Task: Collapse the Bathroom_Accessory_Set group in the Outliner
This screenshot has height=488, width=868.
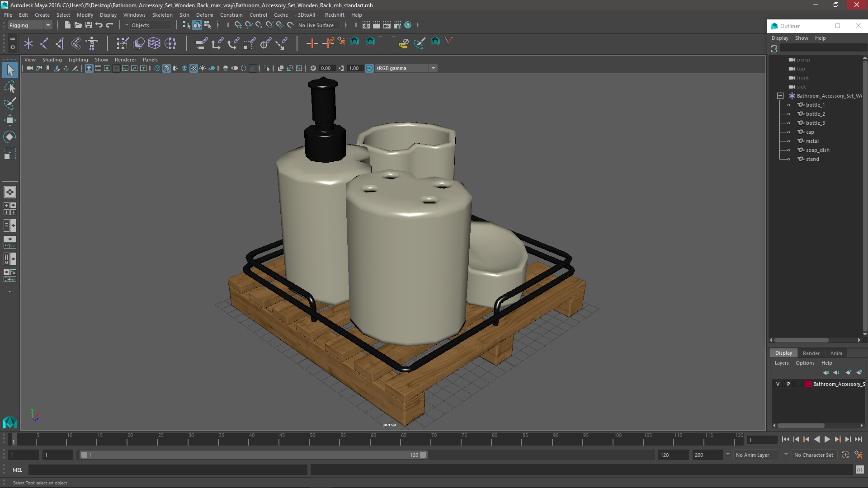Action: click(x=780, y=96)
